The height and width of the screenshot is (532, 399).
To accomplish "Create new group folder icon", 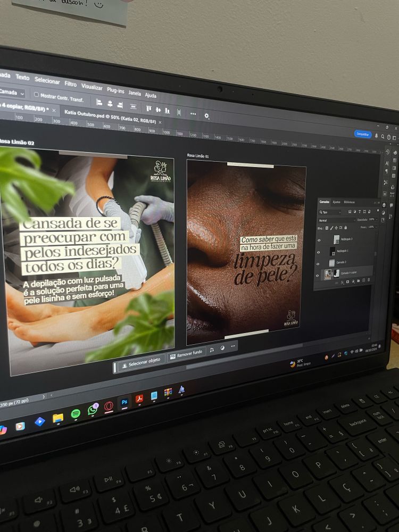I will click(358, 281).
